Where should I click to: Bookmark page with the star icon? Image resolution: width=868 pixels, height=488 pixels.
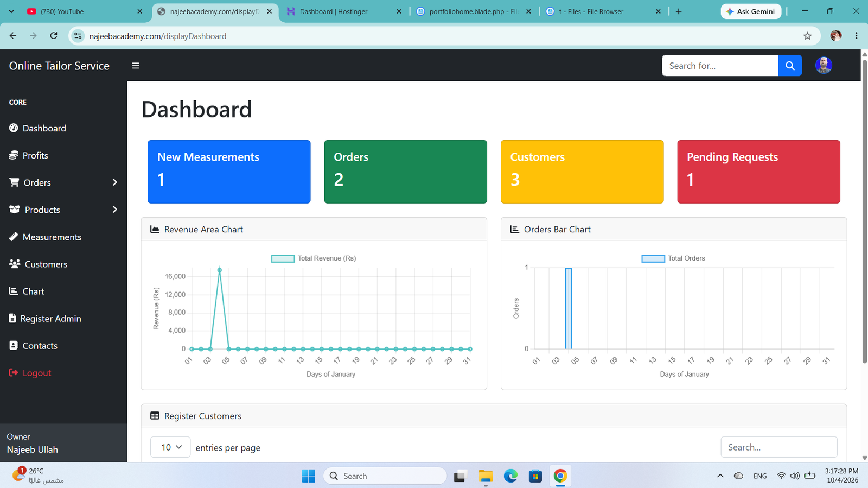click(807, 36)
